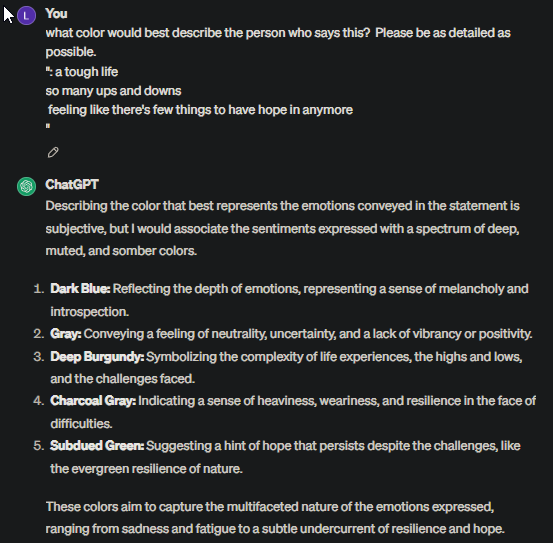Click the closing paragraph 'These colors aim'
The width and height of the screenshot is (553, 543).
[275, 518]
